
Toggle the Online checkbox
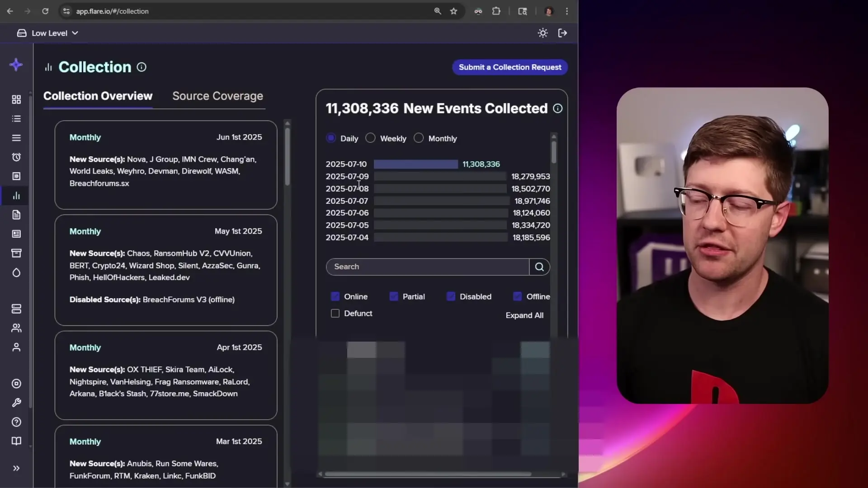point(335,296)
